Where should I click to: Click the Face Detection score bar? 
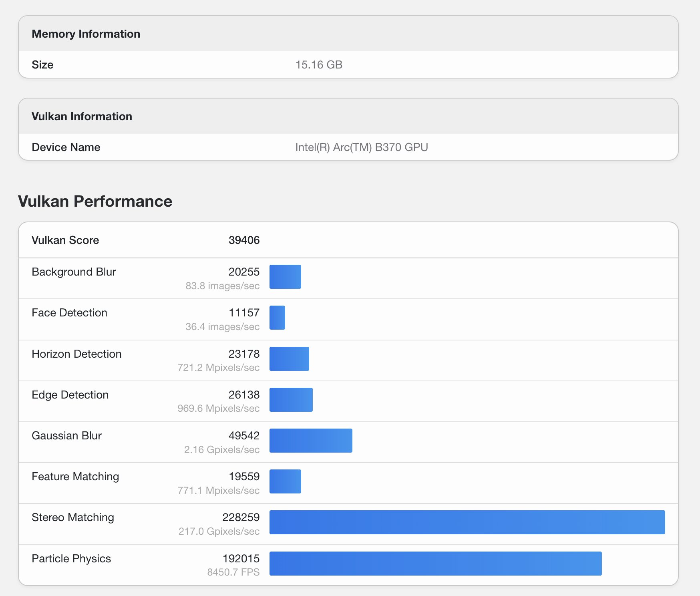[277, 318]
